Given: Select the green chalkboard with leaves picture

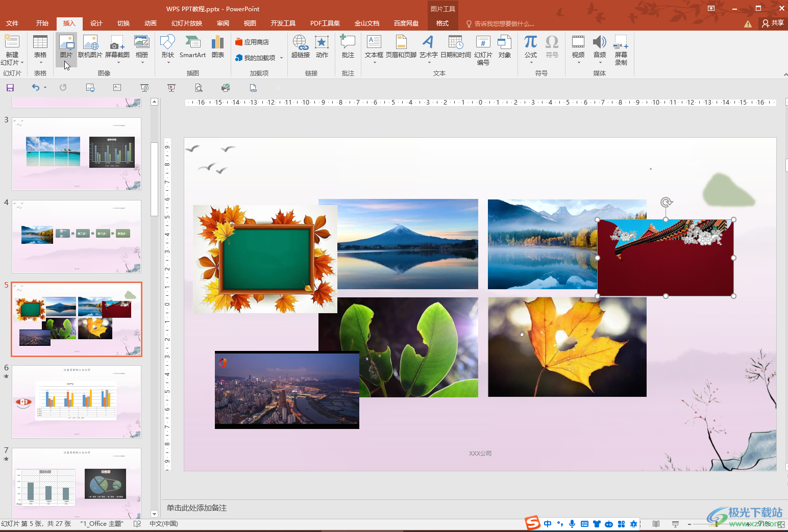Looking at the screenshot, I should pos(265,259).
